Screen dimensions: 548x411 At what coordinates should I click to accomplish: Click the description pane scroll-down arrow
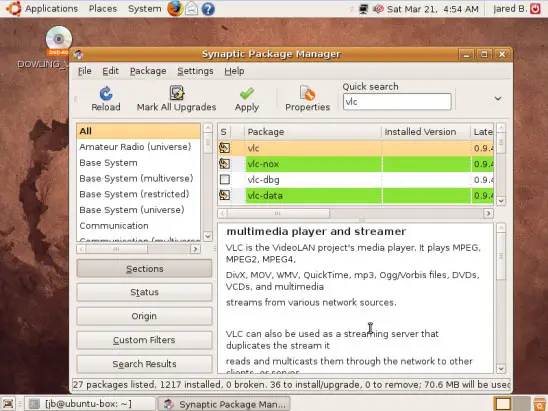501,369
